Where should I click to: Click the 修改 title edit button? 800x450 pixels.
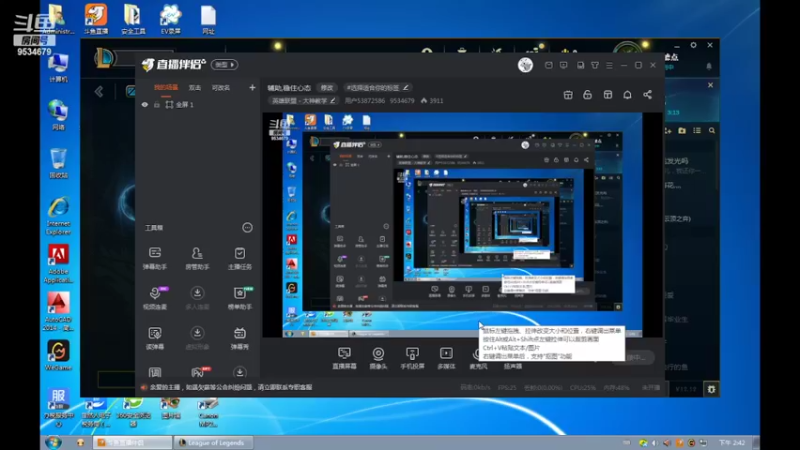pyautogui.click(x=327, y=88)
